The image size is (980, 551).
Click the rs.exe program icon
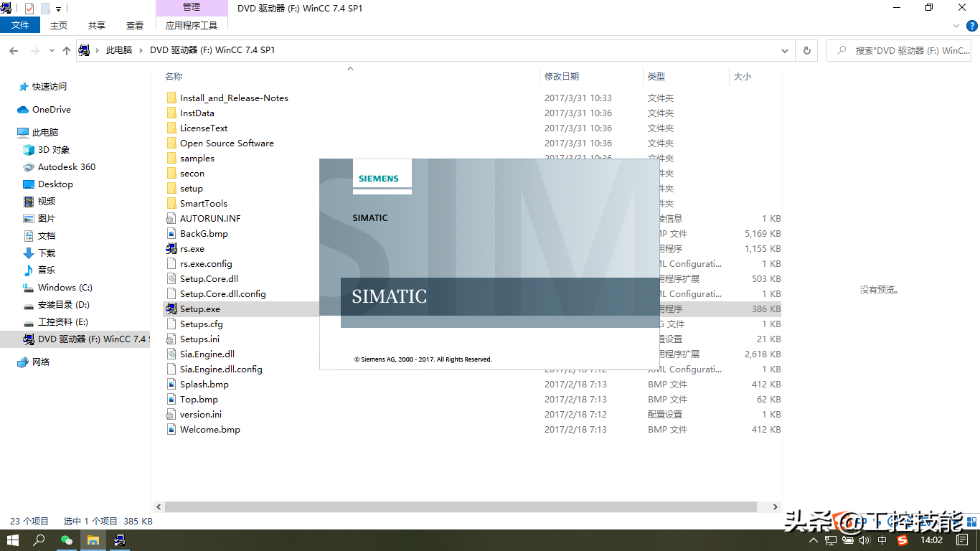pyautogui.click(x=171, y=249)
